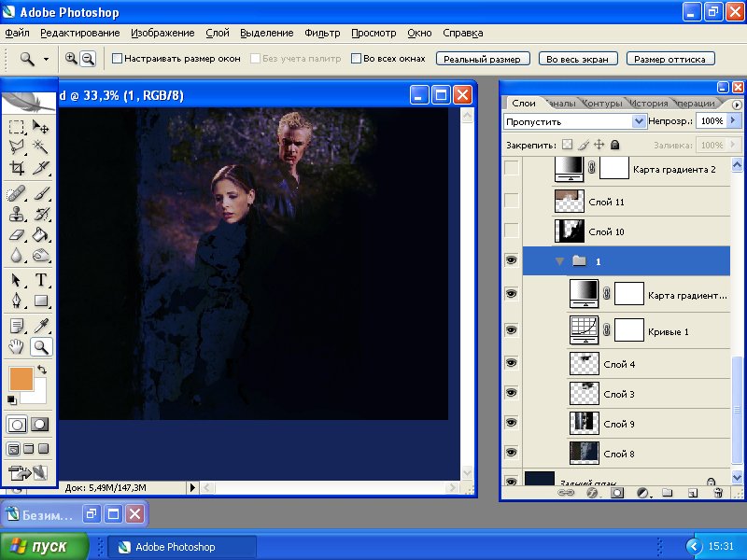The image size is (747, 560).
Task: Swap foreground and background colors
Action: click(41, 371)
